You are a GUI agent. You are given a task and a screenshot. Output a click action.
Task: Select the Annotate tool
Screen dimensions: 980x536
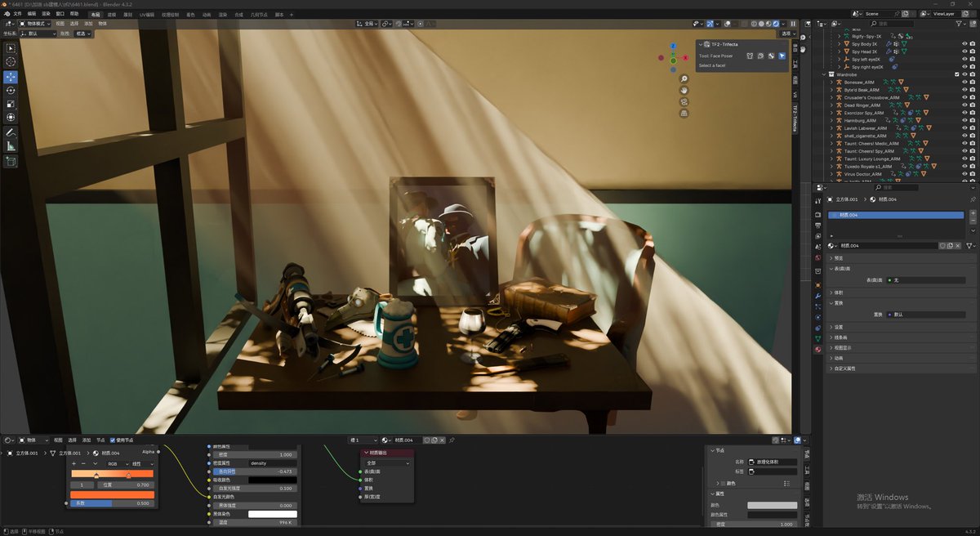coord(11,132)
